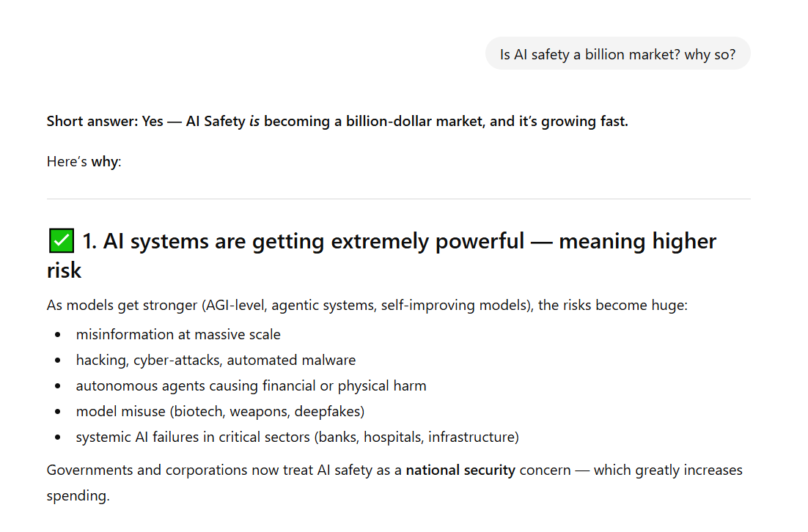This screenshot has height=532, width=808.
Task: Click the bullet about autonomous agents causing harm
Action: point(251,385)
